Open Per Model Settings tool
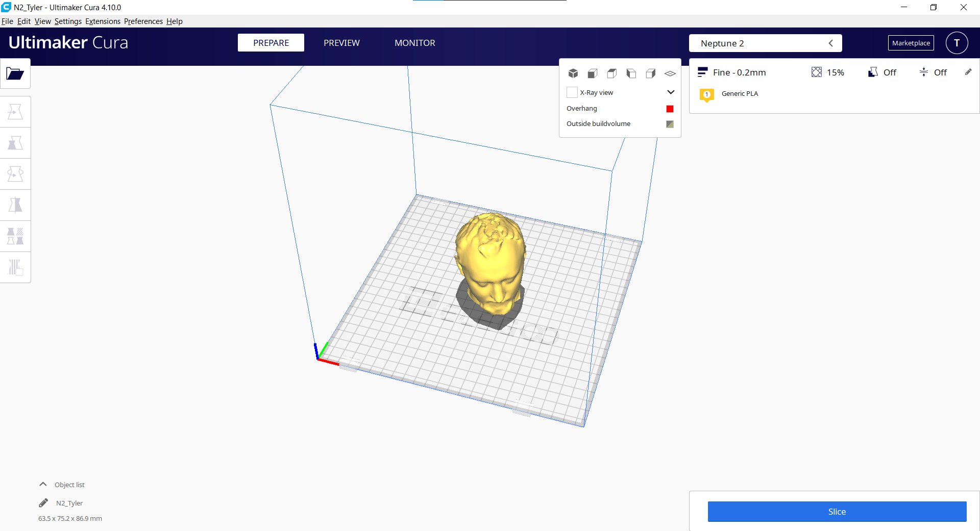Image resolution: width=980 pixels, height=531 pixels. [x=15, y=236]
